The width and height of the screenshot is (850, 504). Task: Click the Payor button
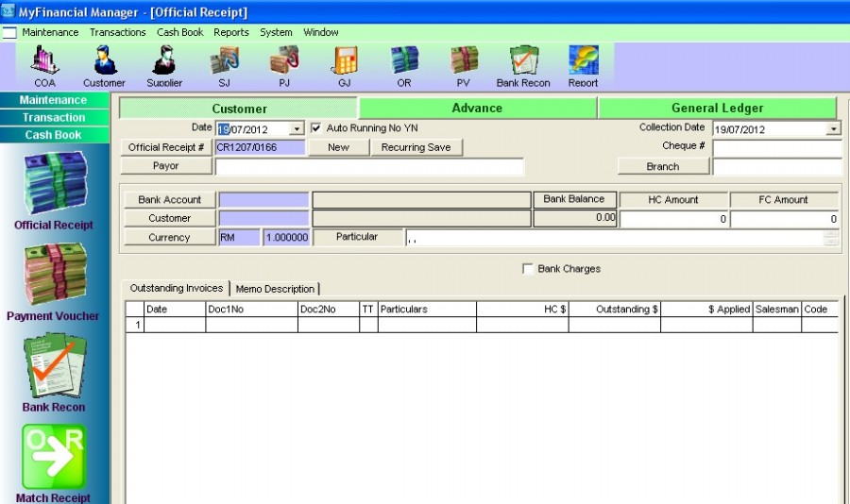click(166, 166)
